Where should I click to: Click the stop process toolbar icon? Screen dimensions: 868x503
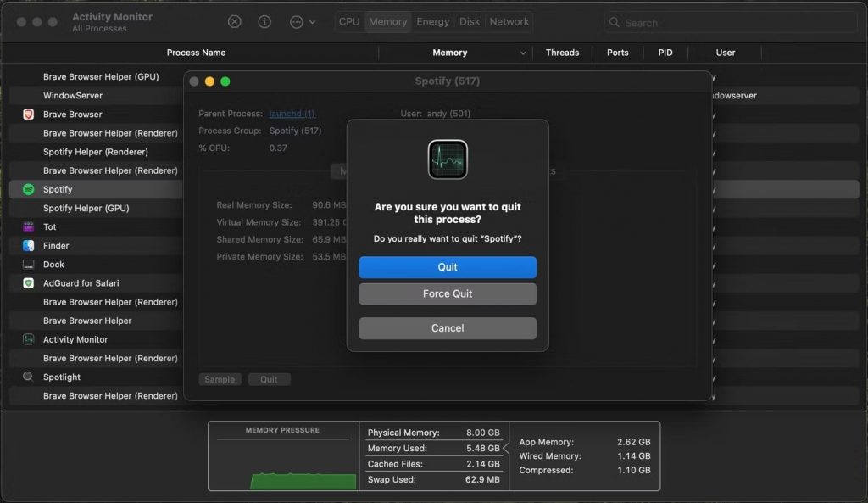[x=234, y=21]
